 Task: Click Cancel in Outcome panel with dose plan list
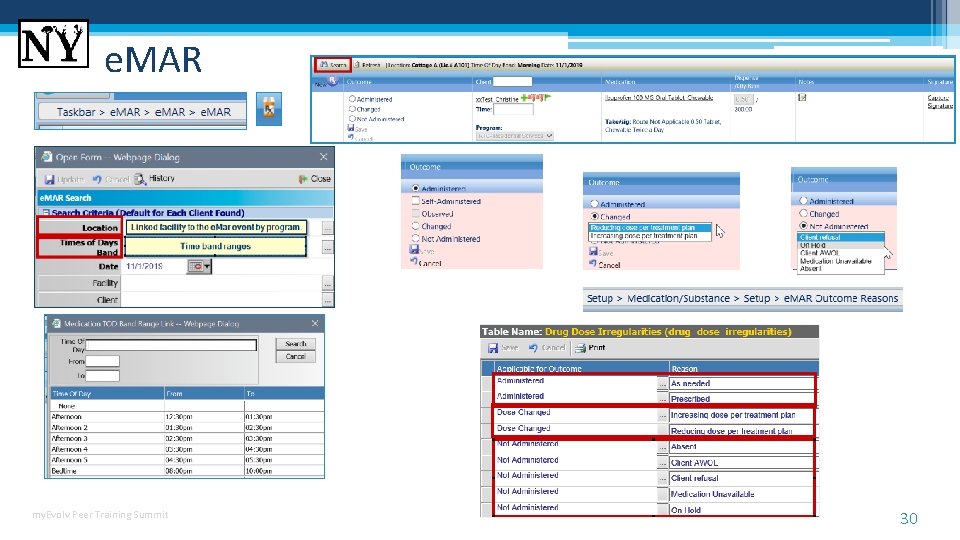[x=605, y=264]
